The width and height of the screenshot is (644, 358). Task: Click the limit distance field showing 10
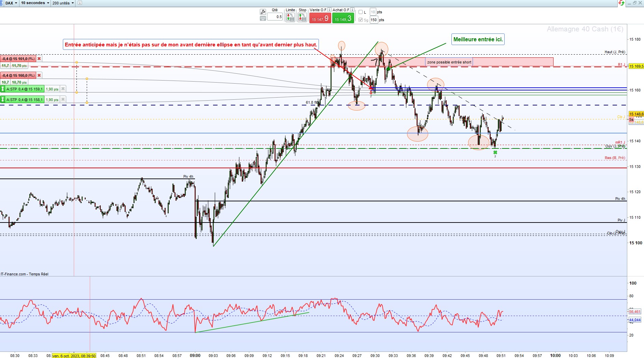[373, 12]
